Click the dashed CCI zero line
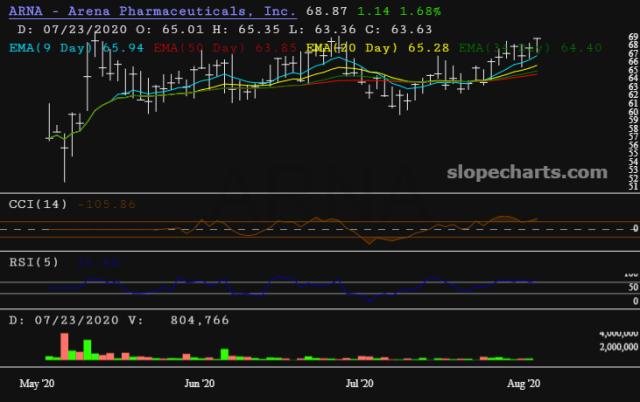Image resolution: width=640 pixels, height=402 pixels. (300, 229)
